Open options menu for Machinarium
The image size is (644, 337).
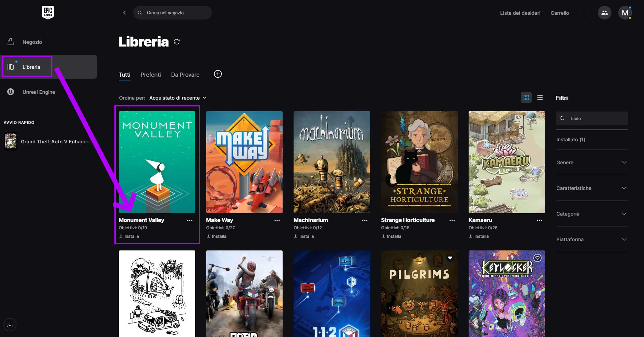point(365,220)
